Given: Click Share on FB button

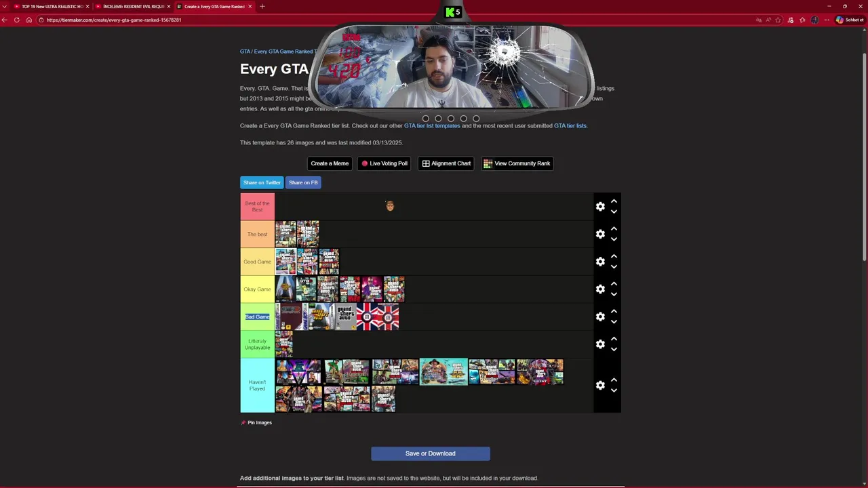Looking at the screenshot, I should 303,182.
